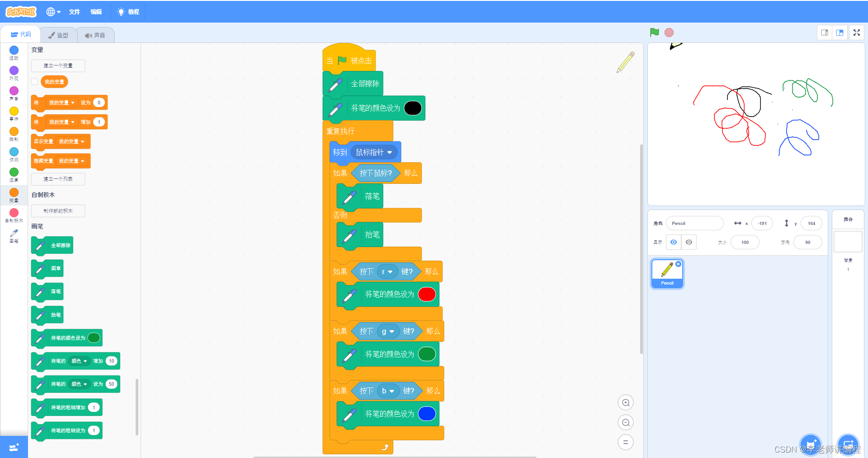Select the 画笔 pen extension category
This screenshot has width=868, height=458.
pos(14,236)
